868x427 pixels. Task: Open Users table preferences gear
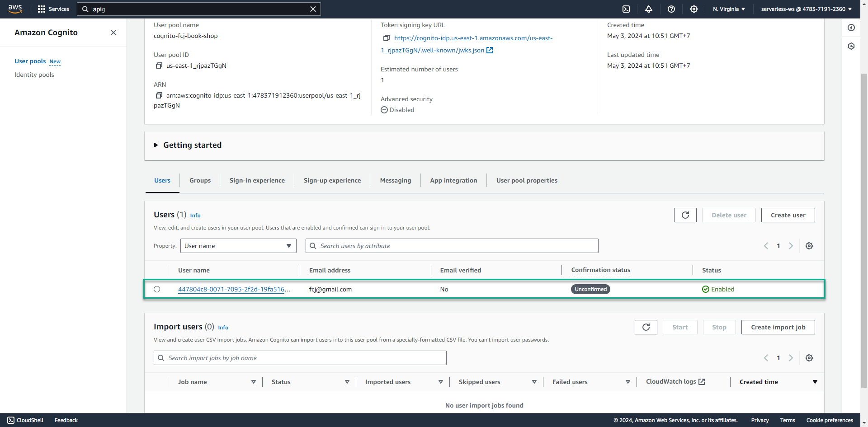coord(809,246)
